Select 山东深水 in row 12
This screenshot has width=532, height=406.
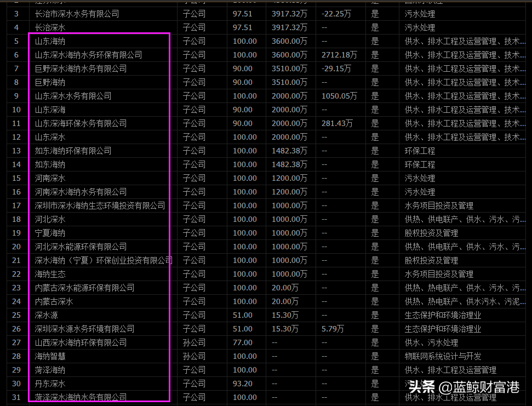click(50, 137)
